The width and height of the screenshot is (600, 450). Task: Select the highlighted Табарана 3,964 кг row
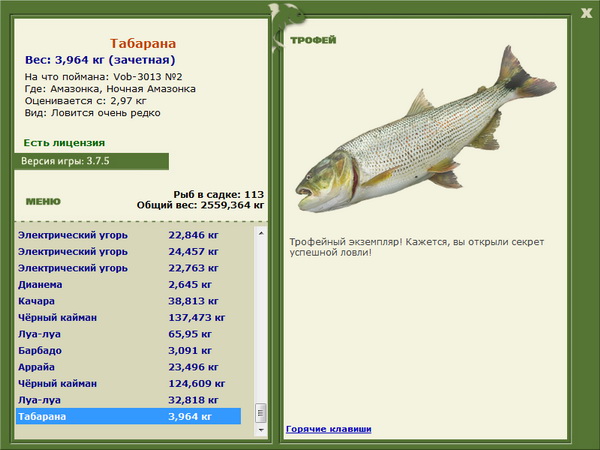pyautogui.click(x=129, y=416)
